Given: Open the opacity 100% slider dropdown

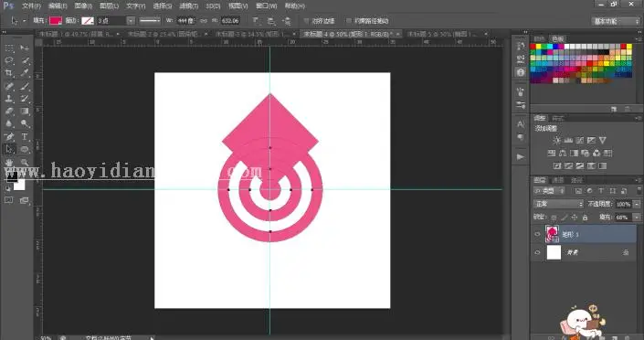Looking at the screenshot, I should [x=637, y=204].
